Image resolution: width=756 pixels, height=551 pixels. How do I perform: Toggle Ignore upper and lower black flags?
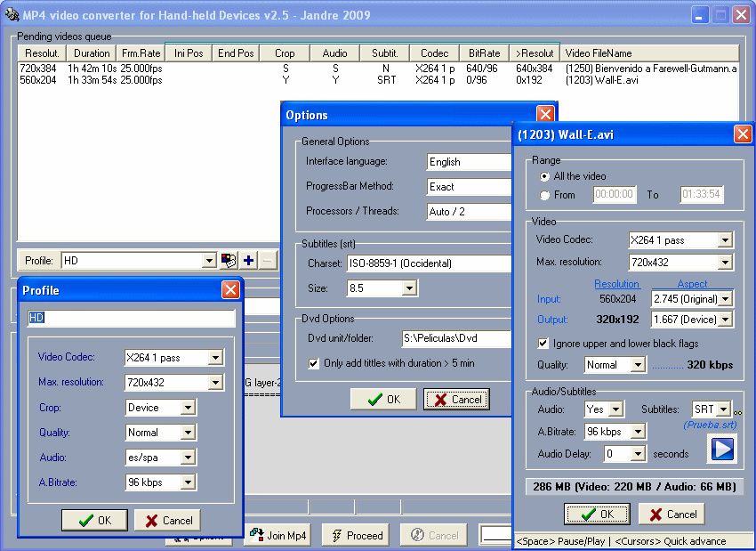(543, 344)
